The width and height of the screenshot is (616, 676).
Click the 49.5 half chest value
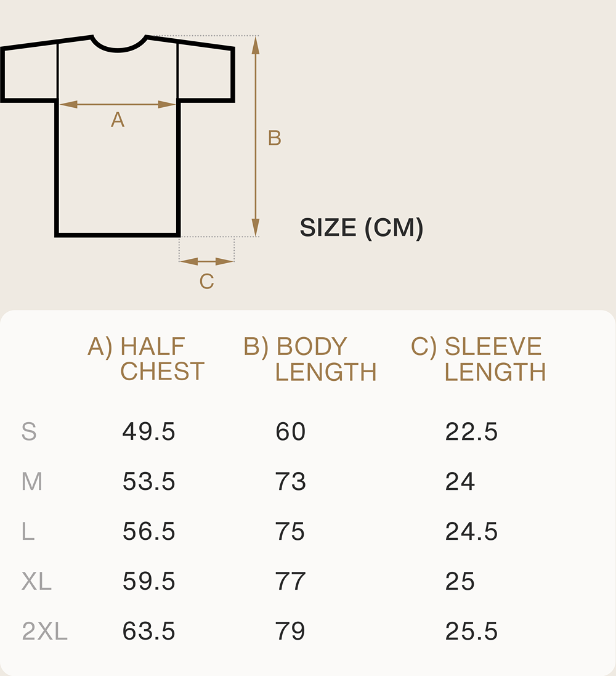click(149, 432)
